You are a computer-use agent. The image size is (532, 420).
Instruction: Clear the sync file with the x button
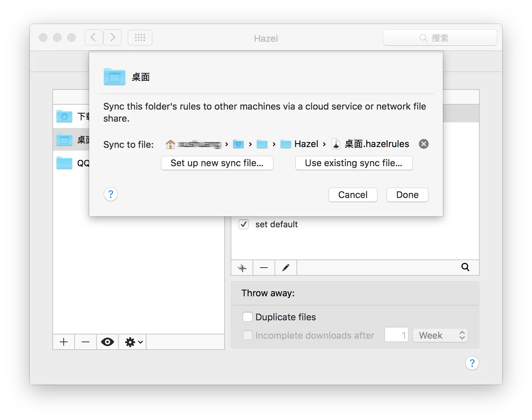[x=424, y=144]
